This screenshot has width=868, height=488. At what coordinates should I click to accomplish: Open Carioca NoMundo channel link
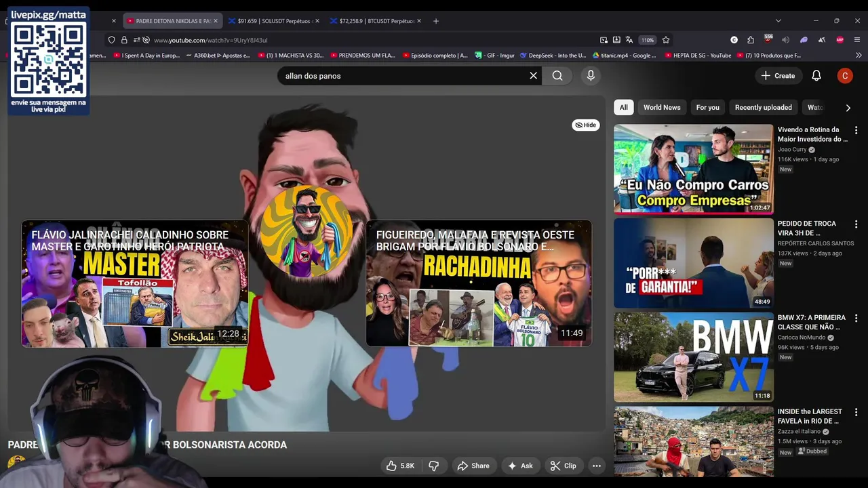802,338
